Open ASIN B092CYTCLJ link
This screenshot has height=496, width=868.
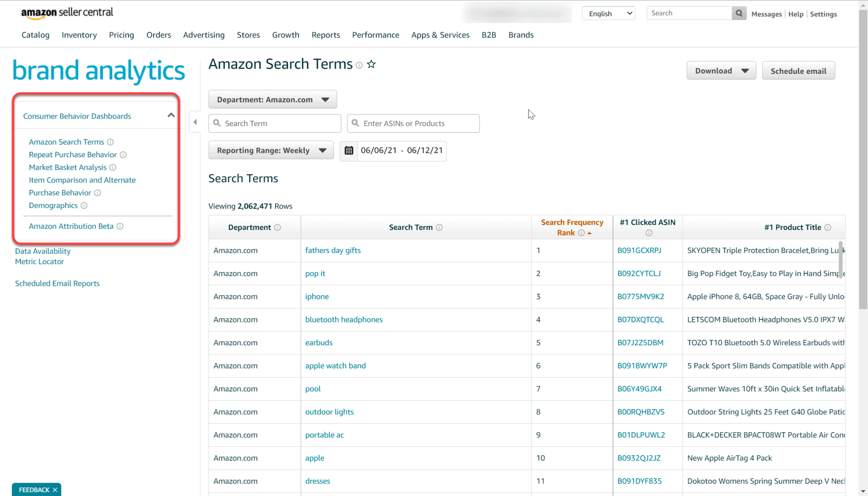click(x=639, y=273)
